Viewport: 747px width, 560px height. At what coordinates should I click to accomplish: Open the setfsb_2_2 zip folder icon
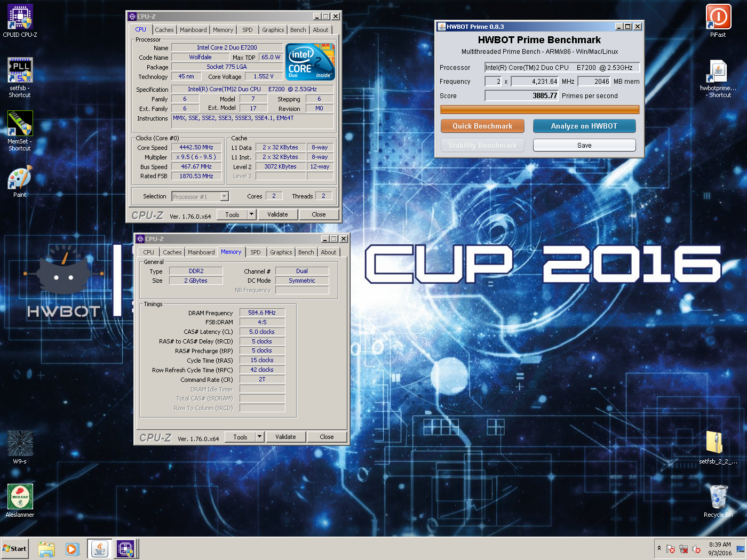click(718, 447)
